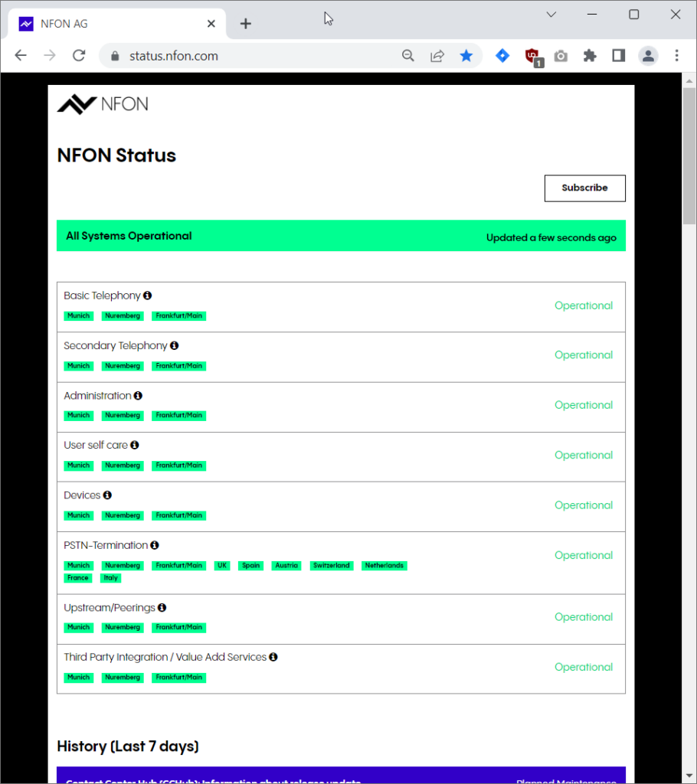Toggle the browser side panel
The width and height of the screenshot is (697, 784).
click(619, 56)
